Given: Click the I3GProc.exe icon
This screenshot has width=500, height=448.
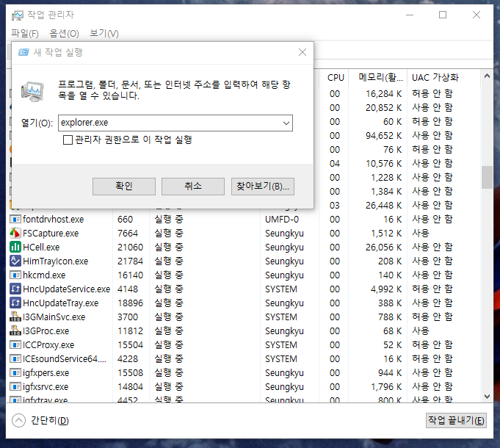Looking at the screenshot, I should 15,330.
